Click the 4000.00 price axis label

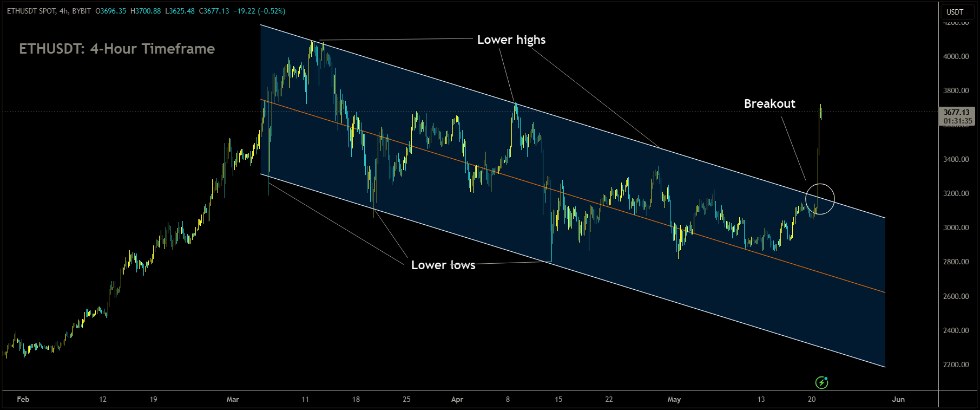point(956,56)
